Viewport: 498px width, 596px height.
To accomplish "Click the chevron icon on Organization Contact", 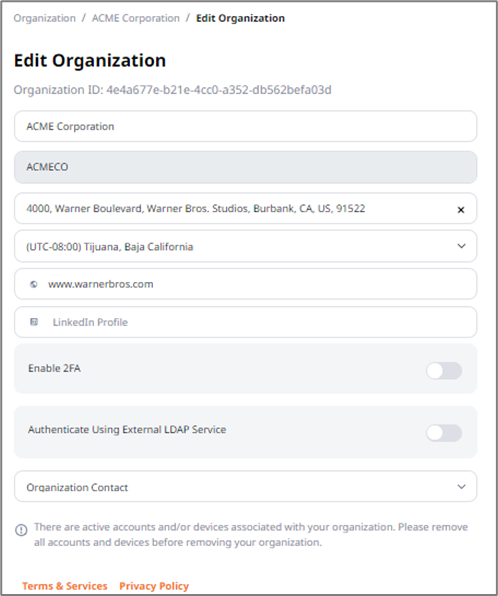I will (x=461, y=487).
